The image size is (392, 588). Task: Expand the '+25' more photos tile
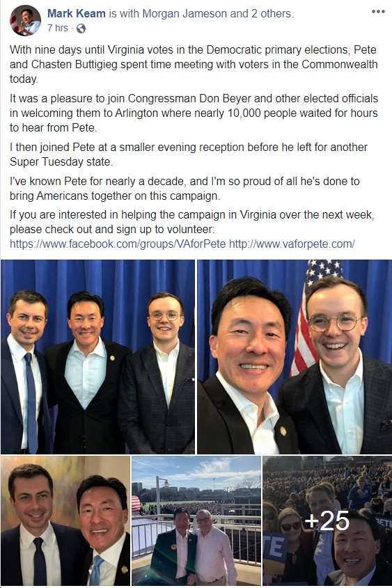(327, 521)
